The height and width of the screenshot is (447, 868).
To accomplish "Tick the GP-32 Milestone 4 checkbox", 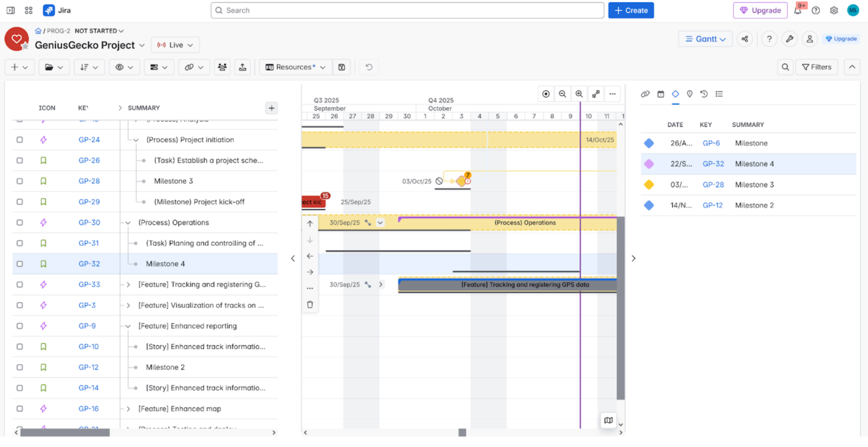I will point(20,264).
